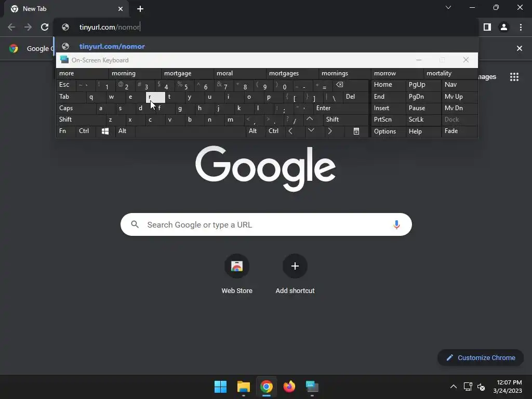Tap the Home key on keyboard

click(x=388, y=85)
